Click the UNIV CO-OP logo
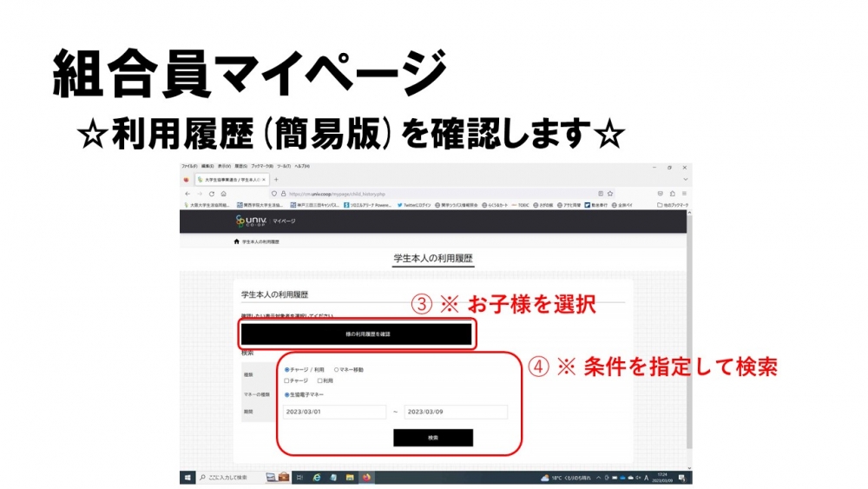Viewport: 868px width, 489px height. [252, 221]
